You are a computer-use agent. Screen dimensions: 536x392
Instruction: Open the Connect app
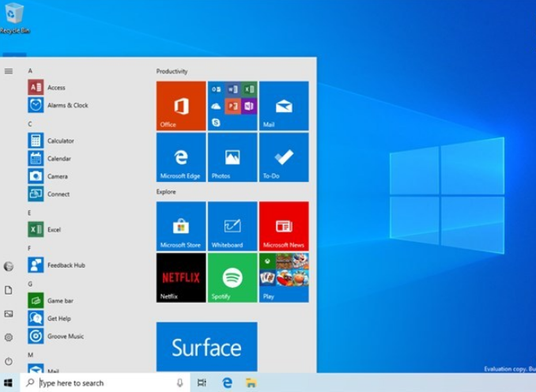(x=48, y=194)
